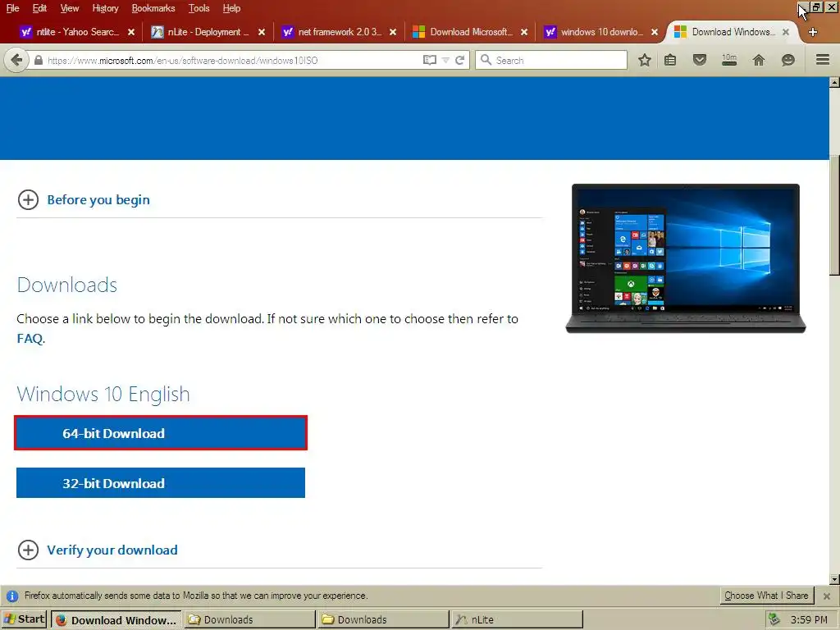
Task: Open a new tab with plus button
Action: [813, 32]
